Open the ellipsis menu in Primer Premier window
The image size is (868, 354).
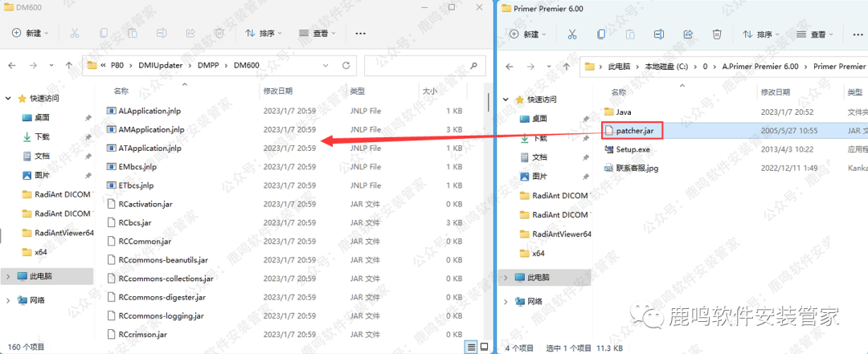tap(858, 35)
